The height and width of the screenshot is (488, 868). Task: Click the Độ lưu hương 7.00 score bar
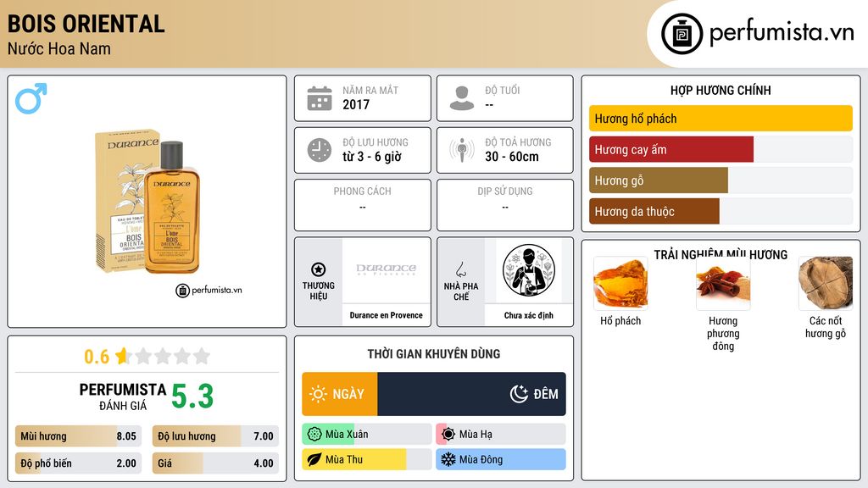tap(215, 436)
